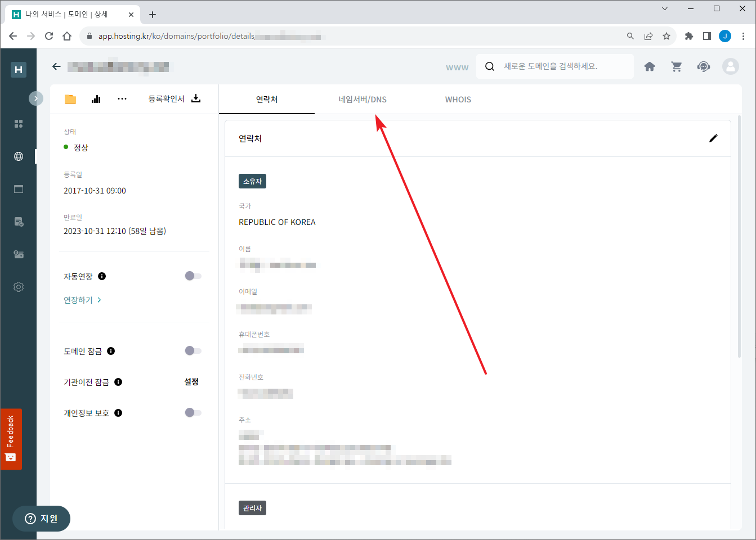This screenshot has height=540, width=756.
Task: Click the Hosting.kr H logo in sidebar
Action: (x=19, y=69)
